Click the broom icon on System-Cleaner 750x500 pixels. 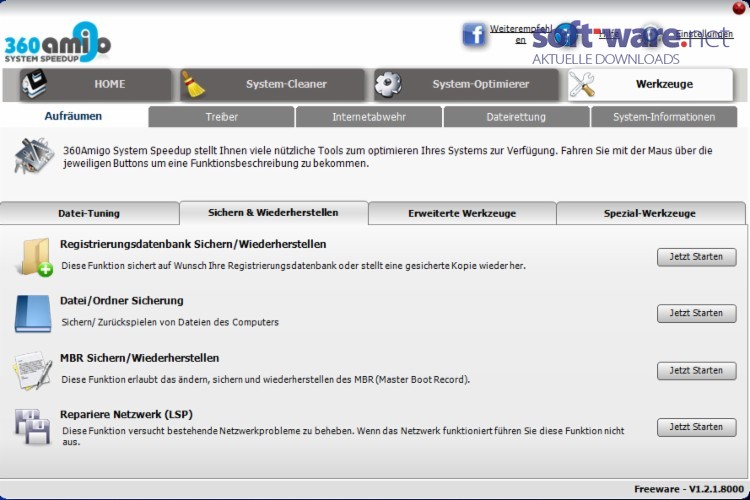point(194,84)
